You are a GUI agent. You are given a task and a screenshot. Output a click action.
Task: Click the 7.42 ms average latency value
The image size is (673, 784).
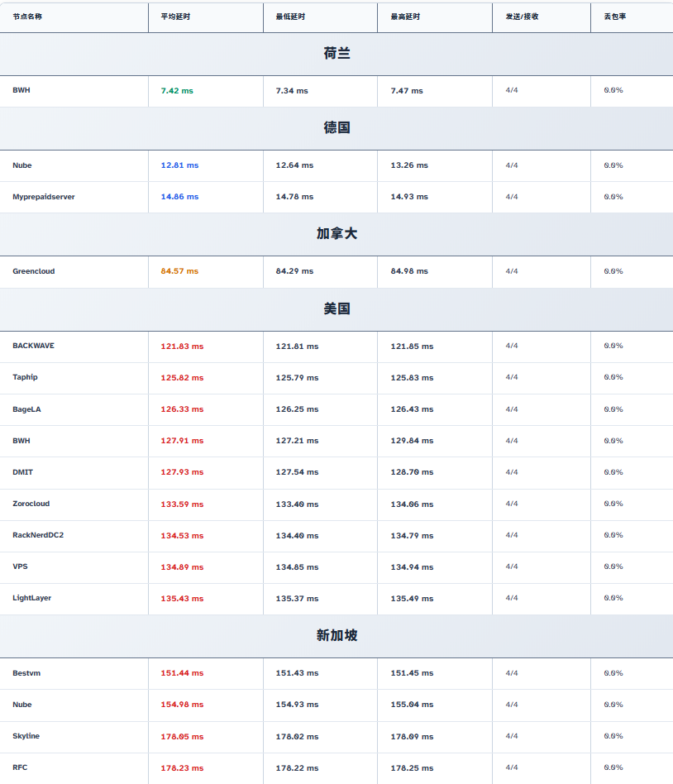tap(177, 91)
